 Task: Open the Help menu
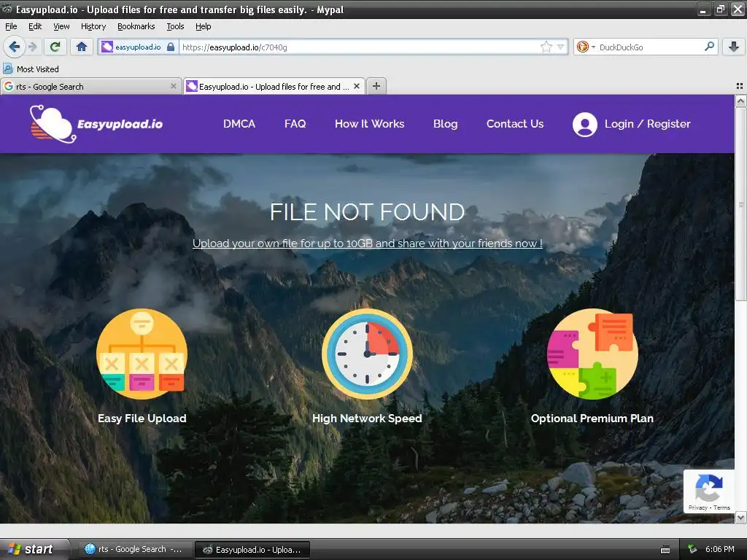point(203,27)
